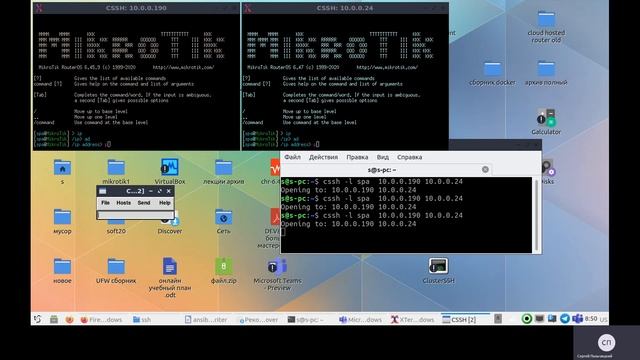Click the Discover icon label
Screen dimensions: 640x360
coord(170,231)
